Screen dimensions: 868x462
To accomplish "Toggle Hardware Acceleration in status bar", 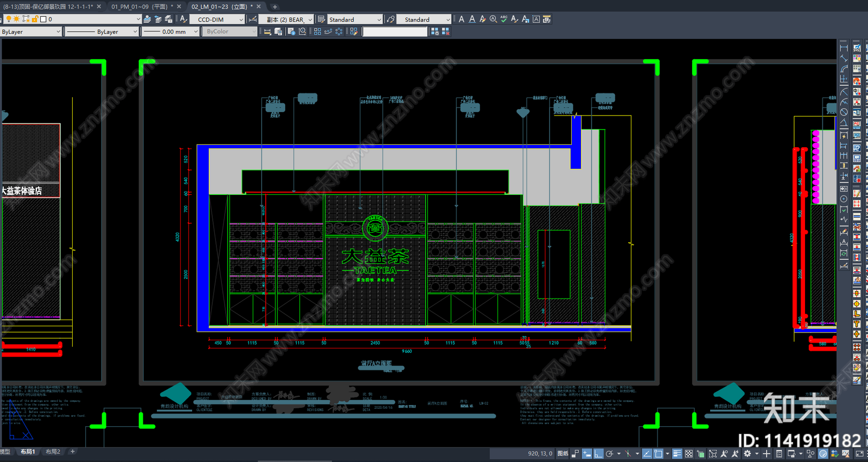I will tap(823, 453).
